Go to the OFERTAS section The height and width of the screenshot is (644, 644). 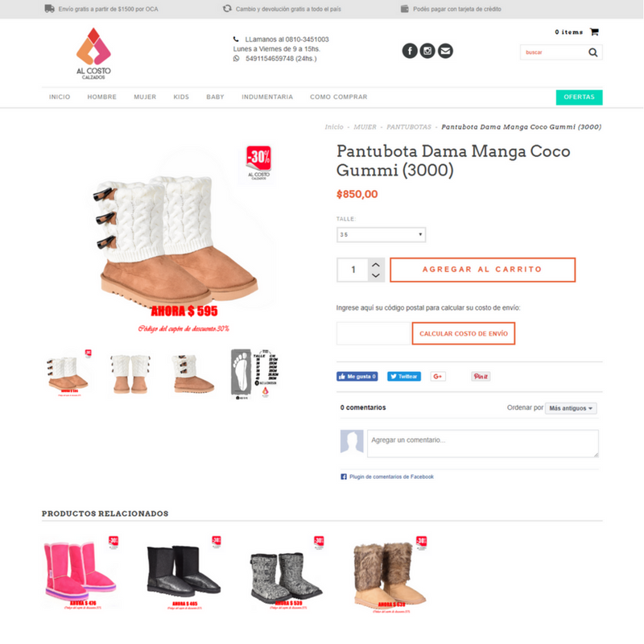(579, 97)
